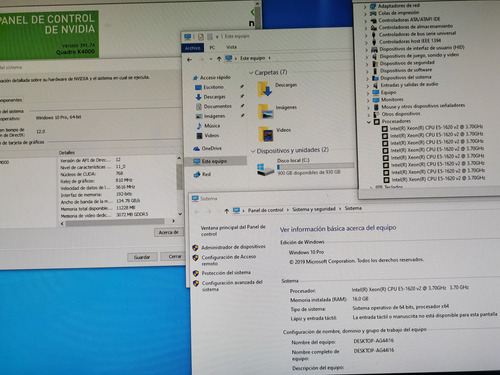This screenshot has width=500, height=375.
Task: Open Configuración avanzada del sistema link
Action: click(x=232, y=286)
